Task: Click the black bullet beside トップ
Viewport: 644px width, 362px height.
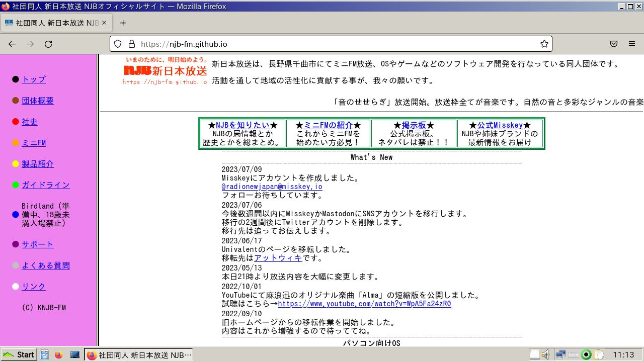Action: [x=16, y=79]
